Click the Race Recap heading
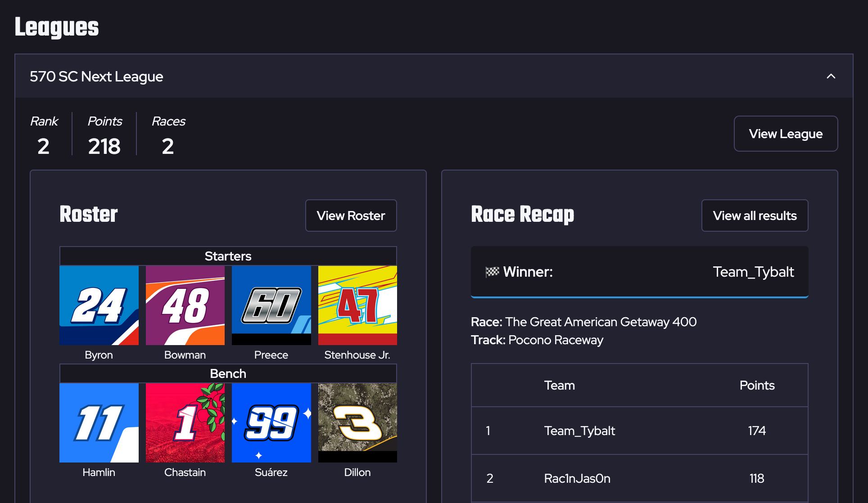The image size is (868, 503). click(x=522, y=215)
